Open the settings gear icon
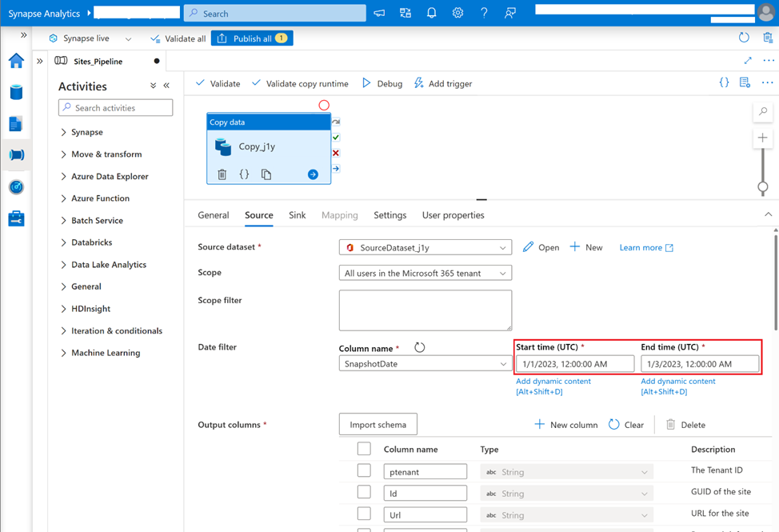Screen dimensions: 779x532 [x=457, y=14]
